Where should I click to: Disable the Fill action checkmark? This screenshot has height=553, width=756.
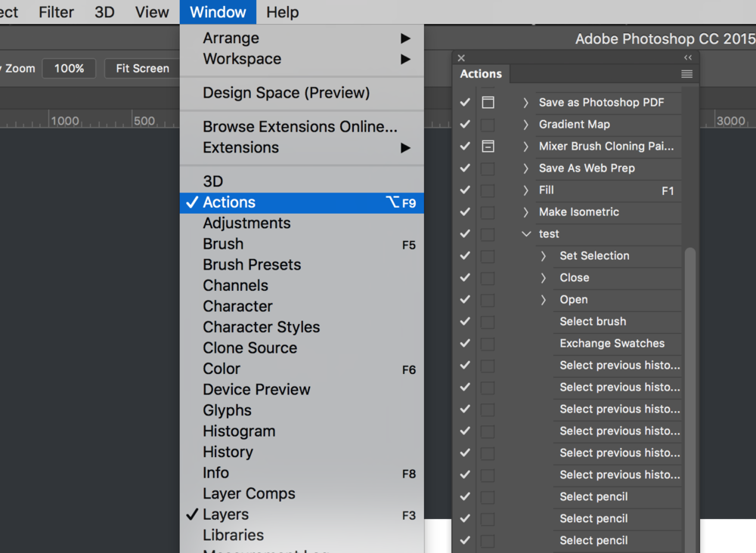click(x=465, y=190)
